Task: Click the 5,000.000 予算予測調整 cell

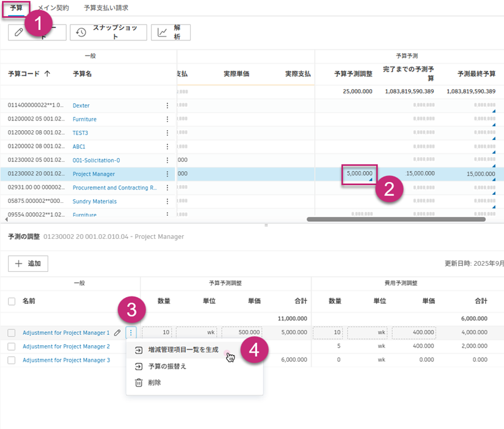Action: 359,175
